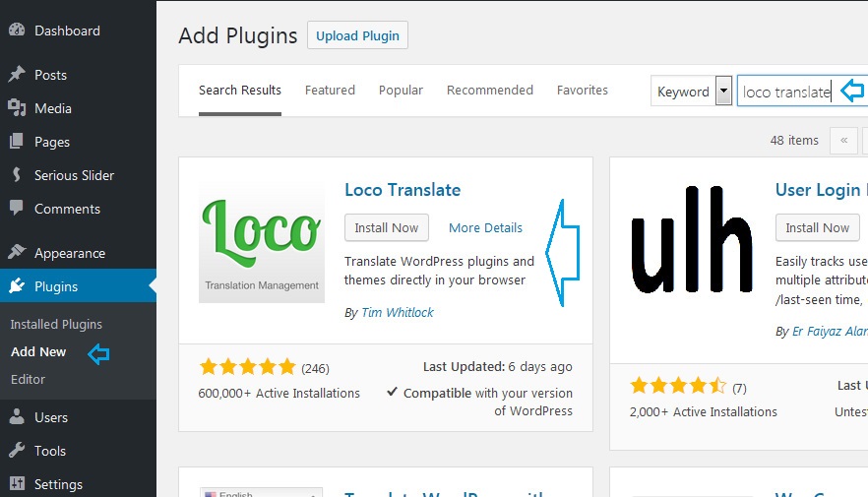
Task: Install the Loco Translate plugin now
Action: pyautogui.click(x=387, y=227)
